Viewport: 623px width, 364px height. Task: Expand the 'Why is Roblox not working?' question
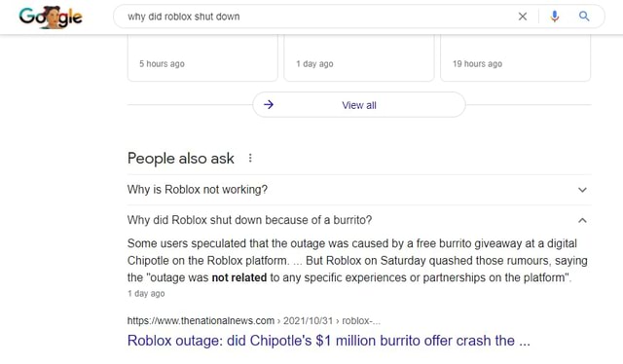point(359,190)
